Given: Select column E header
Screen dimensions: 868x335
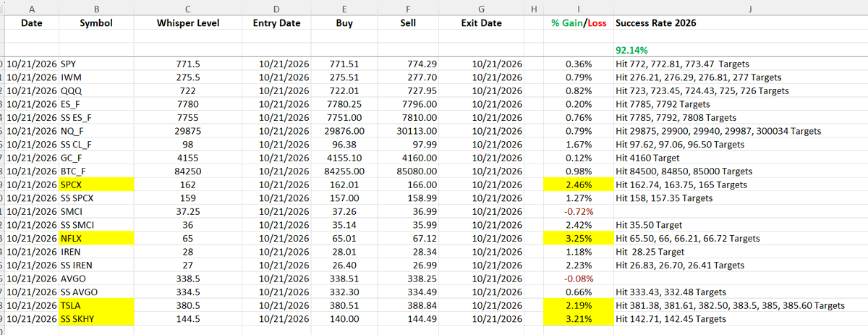Looking at the screenshot, I should click(344, 8).
